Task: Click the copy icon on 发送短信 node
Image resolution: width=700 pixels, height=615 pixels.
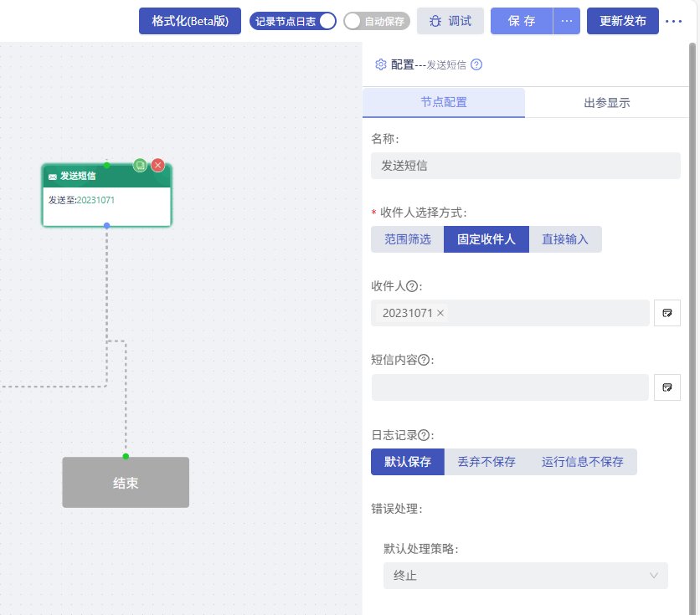Action: tap(141, 166)
